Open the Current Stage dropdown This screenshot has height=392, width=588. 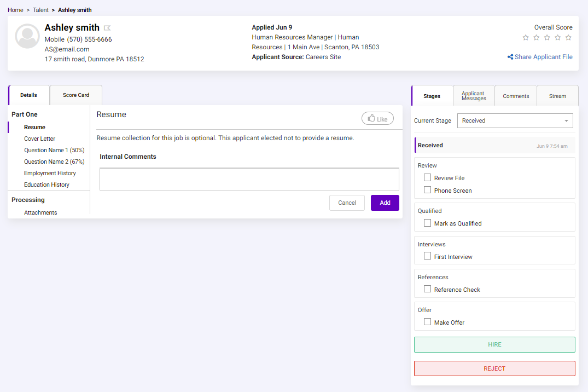point(515,120)
